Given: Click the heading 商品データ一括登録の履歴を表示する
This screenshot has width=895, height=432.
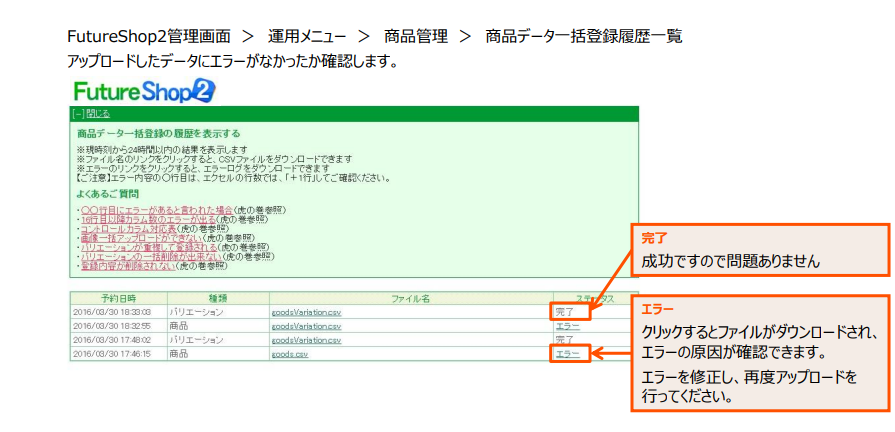Looking at the screenshot, I should coord(159,134).
